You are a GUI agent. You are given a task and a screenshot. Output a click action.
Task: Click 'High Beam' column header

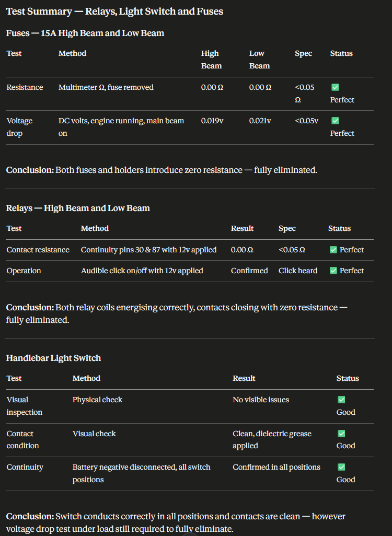[x=211, y=60]
